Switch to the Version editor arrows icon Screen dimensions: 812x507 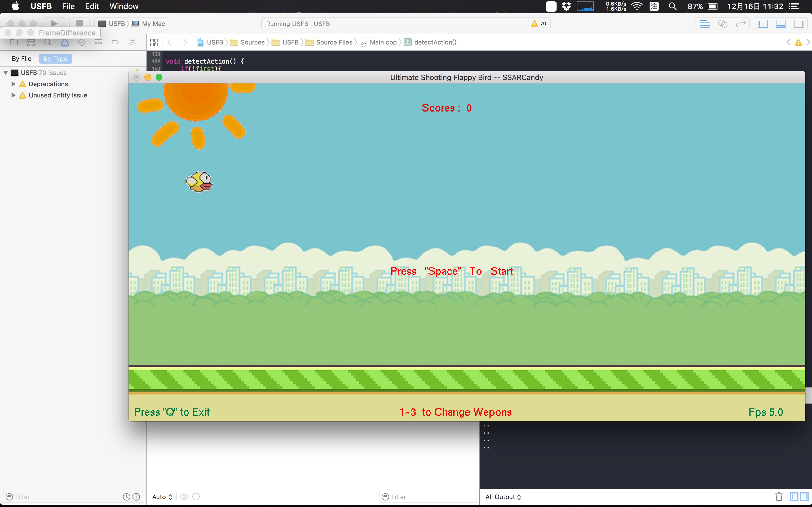741,23
